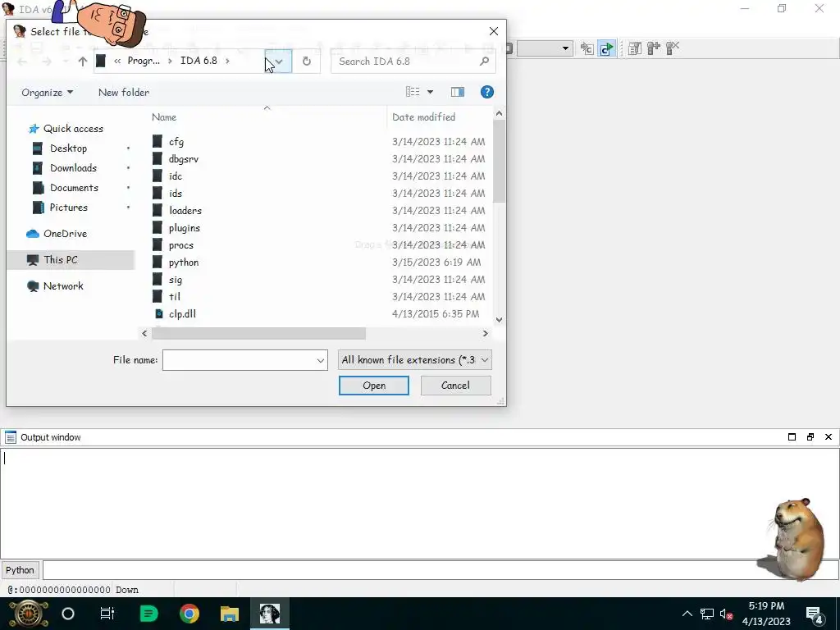This screenshot has width=840, height=630.
Task: Select the sig folder
Action: pos(176,279)
